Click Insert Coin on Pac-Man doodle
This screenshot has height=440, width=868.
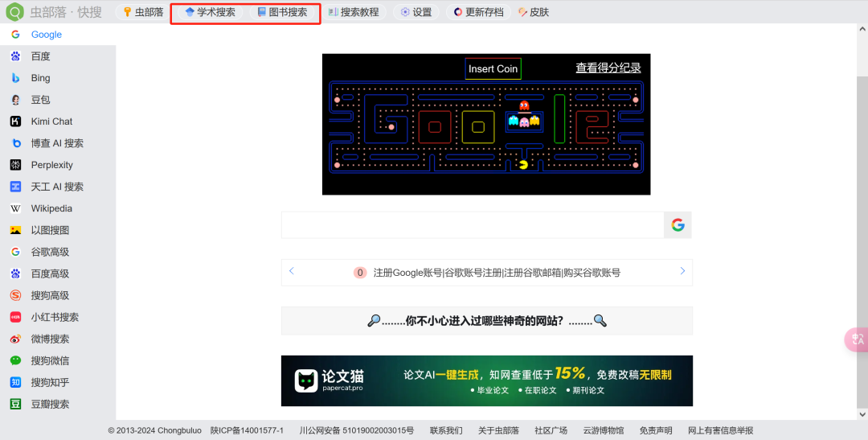pos(493,68)
